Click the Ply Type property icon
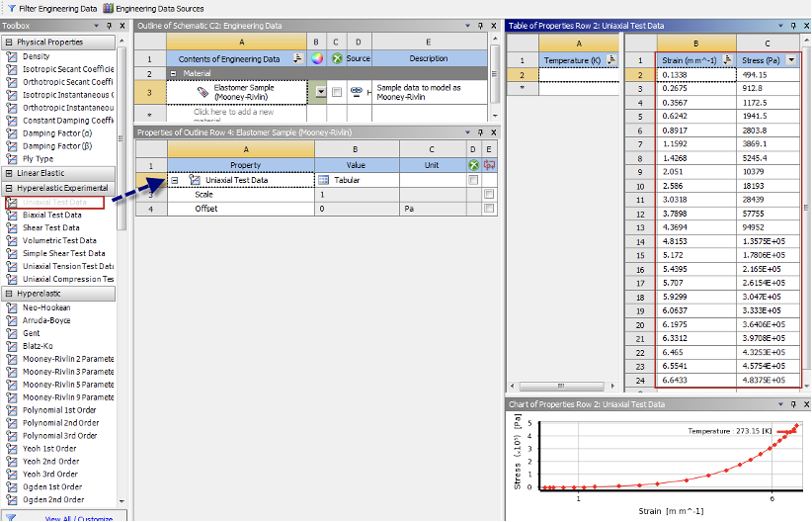This screenshot has height=522, width=812. click(x=12, y=159)
